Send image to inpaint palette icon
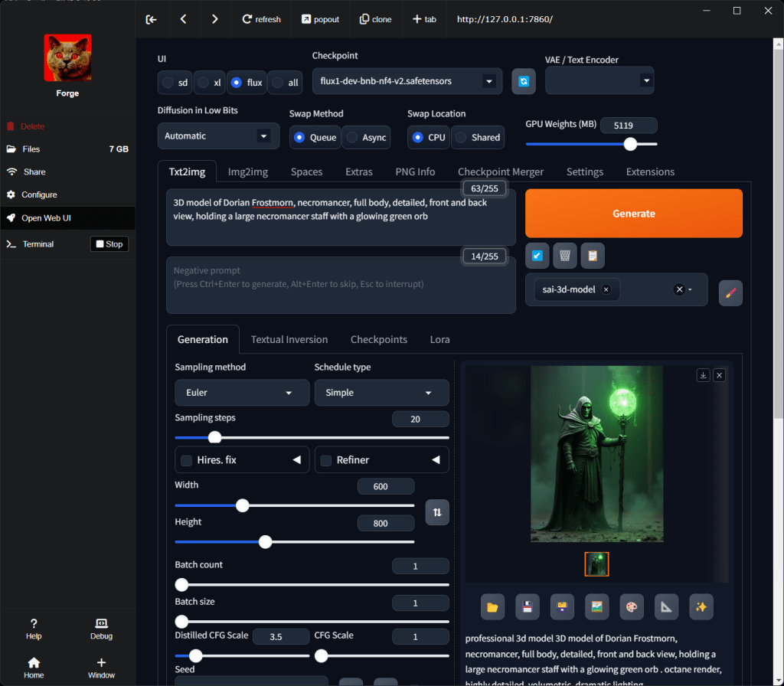Screen dimensions: 784x686 click(632, 606)
